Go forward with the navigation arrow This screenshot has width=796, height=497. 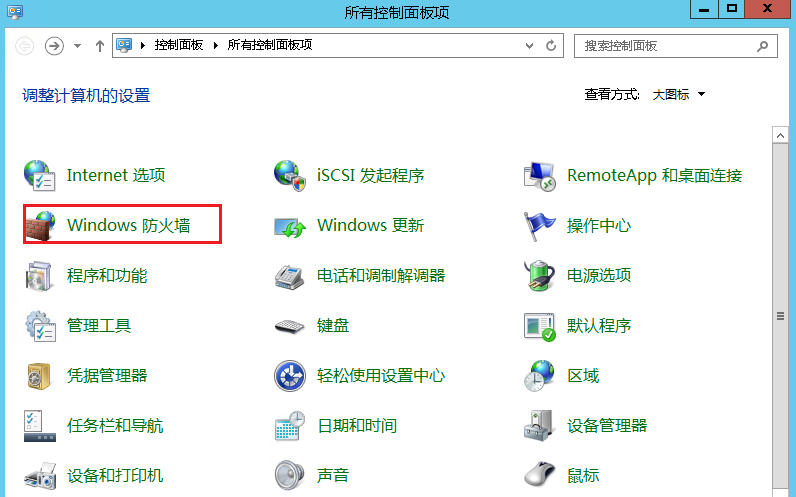click(x=54, y=46)
